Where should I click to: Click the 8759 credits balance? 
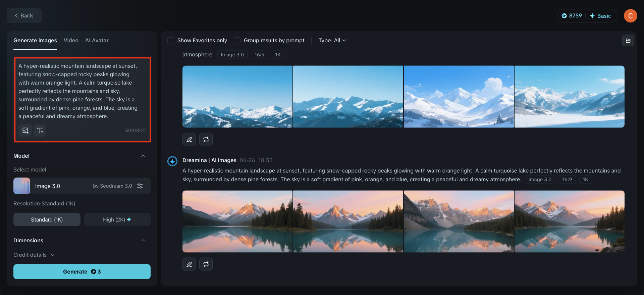(x=576, y=16)
